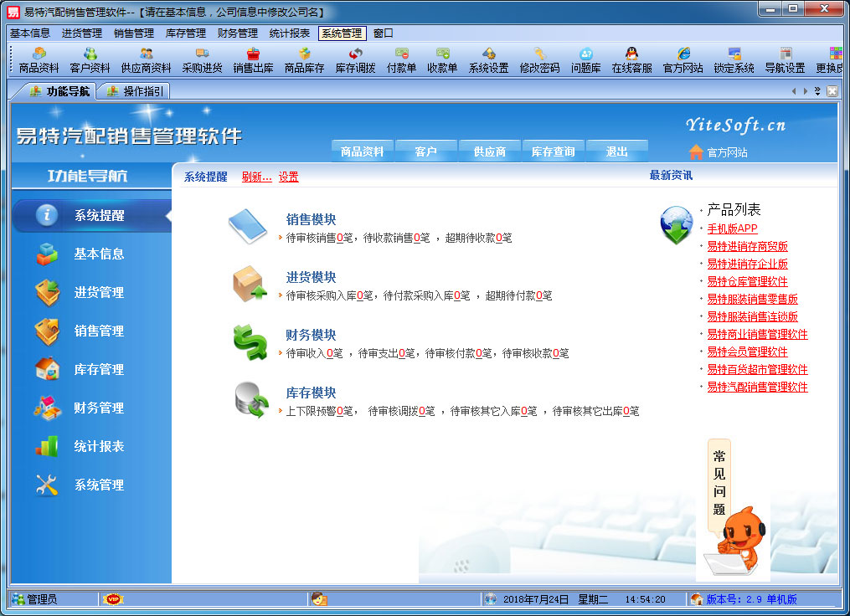The width and height of the screenshot is (850, 616).
Task: Open the 库存管理 menu
Action: tap(186, 33)
